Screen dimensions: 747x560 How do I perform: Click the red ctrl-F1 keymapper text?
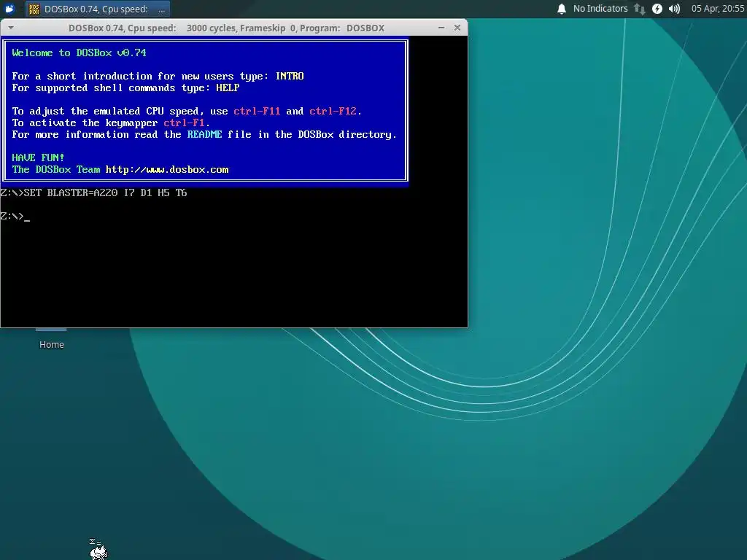click(x=184, y=122)
